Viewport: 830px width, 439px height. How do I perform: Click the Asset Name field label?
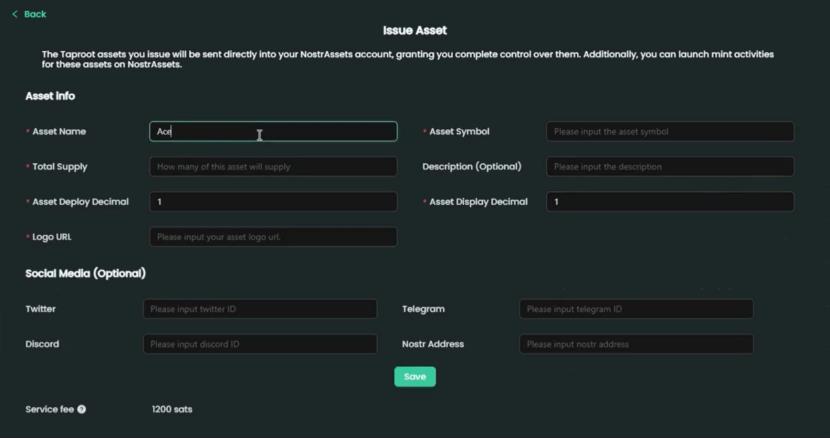tap(59, 132)
